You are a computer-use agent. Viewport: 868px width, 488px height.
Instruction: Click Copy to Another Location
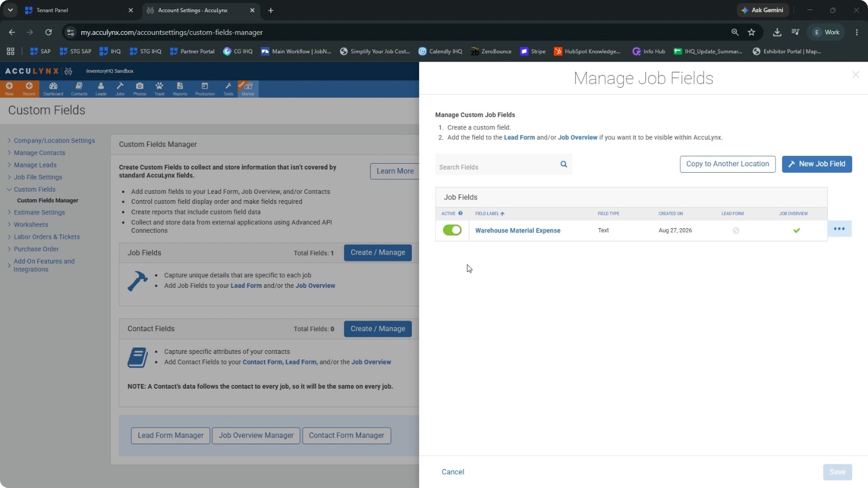728,164
